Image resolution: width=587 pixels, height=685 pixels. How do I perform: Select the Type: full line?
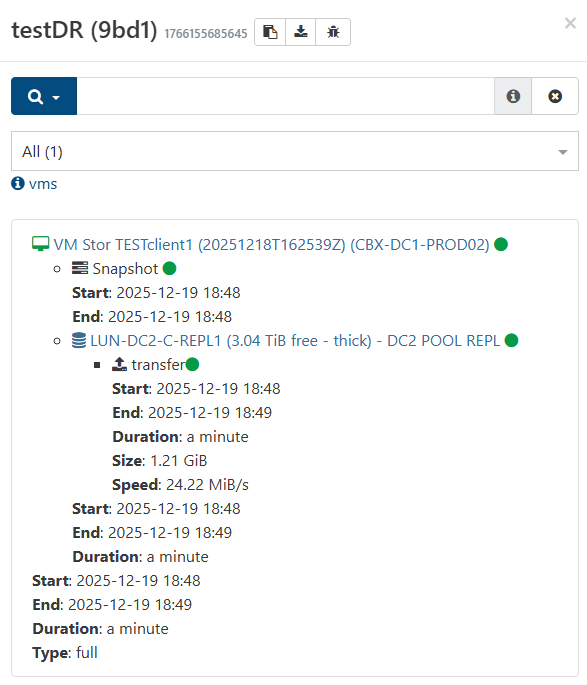click(65, 653)
